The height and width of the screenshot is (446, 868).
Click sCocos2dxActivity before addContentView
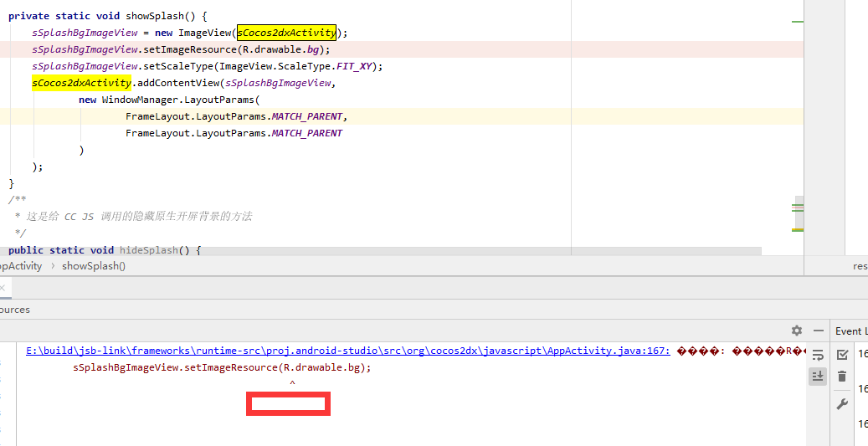click(81, 83)
